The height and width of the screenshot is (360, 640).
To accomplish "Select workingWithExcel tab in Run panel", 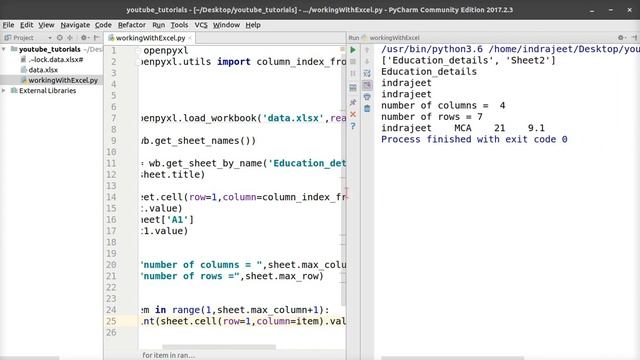I will pos(391,38).
